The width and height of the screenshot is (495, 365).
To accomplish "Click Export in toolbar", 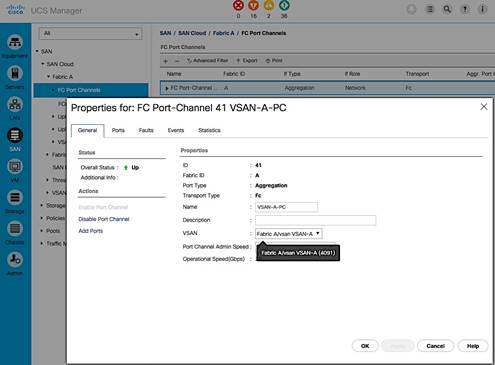I will [247, 61].
